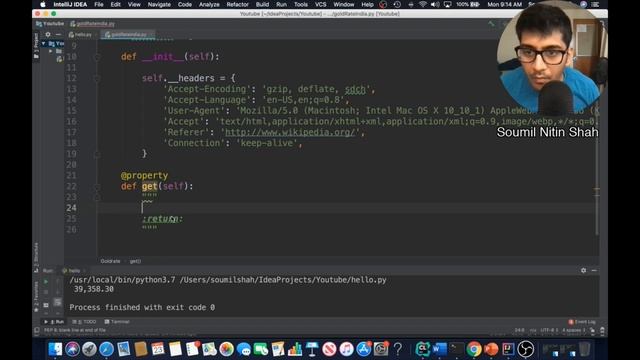The height and width of the screenshot is (360, 640).
Task: Open the View menu
Action: 134,4
